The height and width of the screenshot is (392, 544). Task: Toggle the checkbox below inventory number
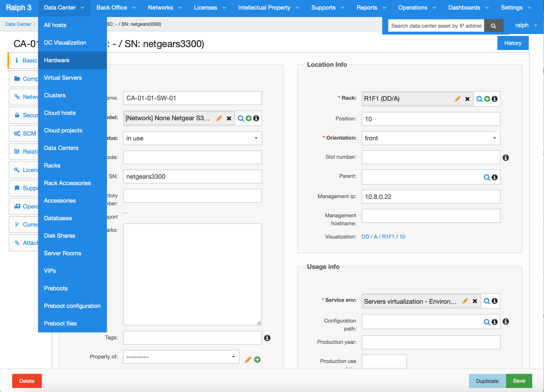(x=126, y=215)
